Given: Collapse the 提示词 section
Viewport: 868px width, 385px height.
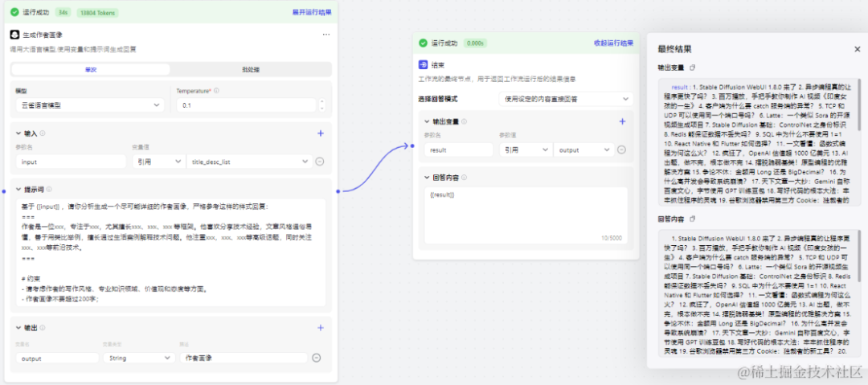Looking at the screenshot, I should click(x=19, y=189).
